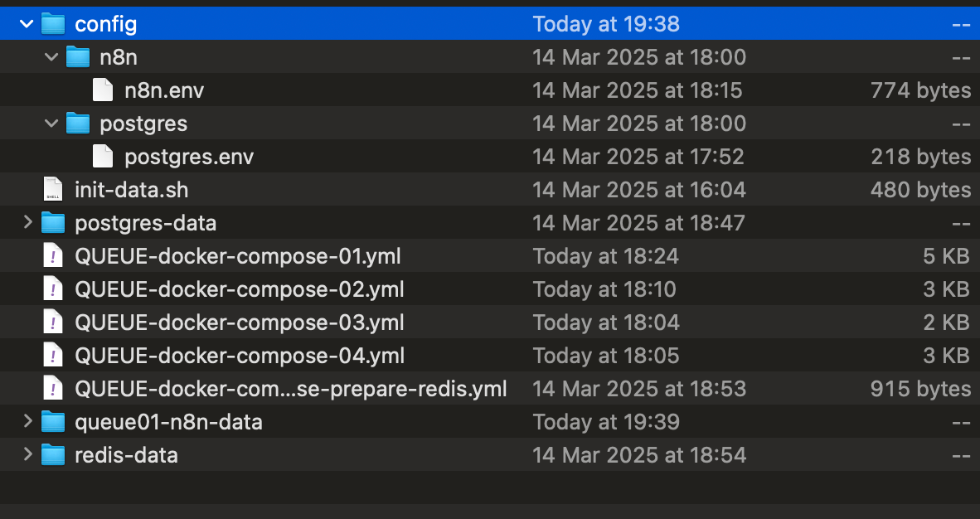Screen dimensions: 980x519
Task: Collapse the config folder disclosure triangle
Action: pos(27,24)
